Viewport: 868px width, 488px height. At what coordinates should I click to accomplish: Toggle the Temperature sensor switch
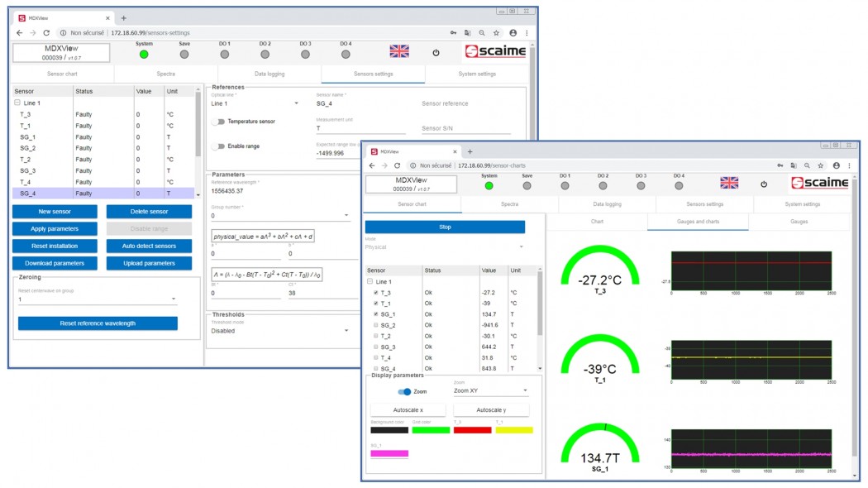[x=218, y=122]
